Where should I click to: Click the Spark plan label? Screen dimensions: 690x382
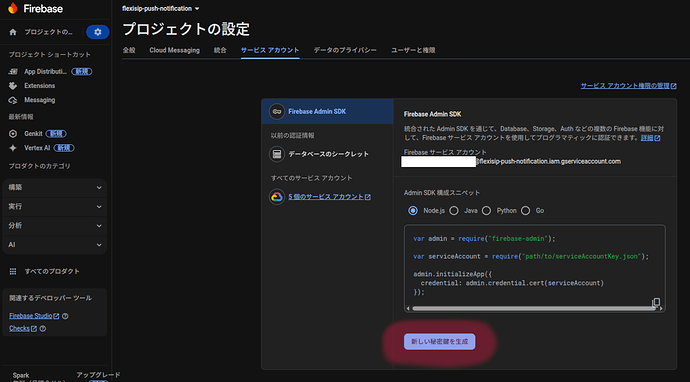point(21,375)
